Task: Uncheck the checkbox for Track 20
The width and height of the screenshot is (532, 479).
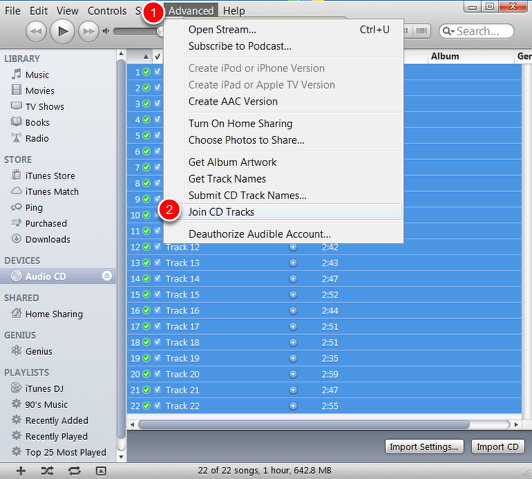Action: [157, 374]
